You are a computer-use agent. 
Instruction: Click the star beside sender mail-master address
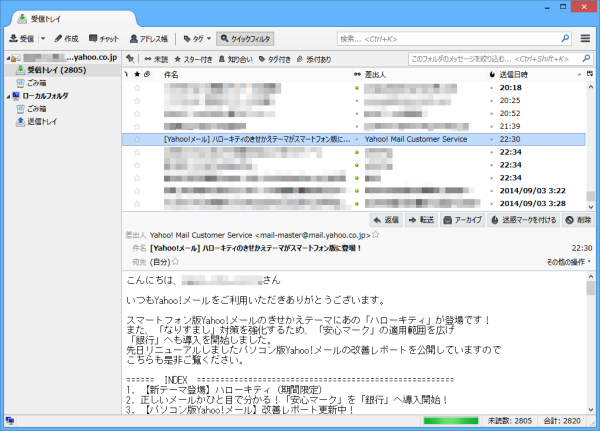376,235
